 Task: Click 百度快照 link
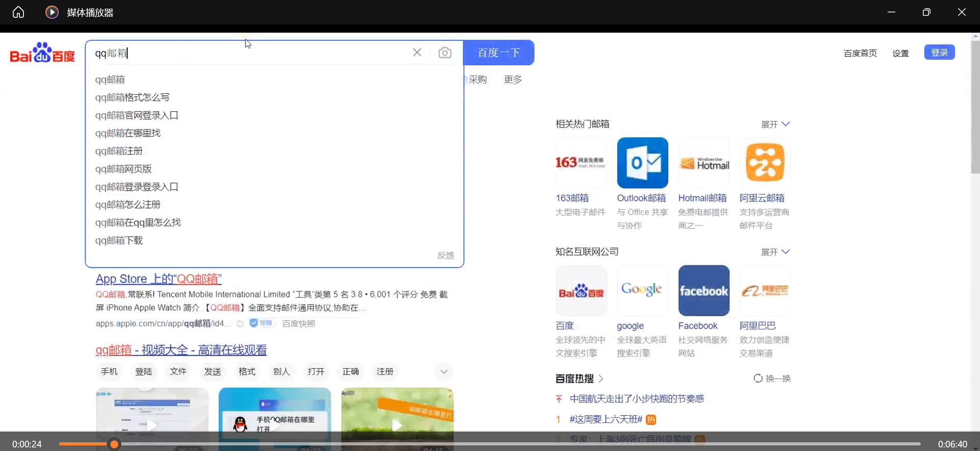tap(299, 323)
